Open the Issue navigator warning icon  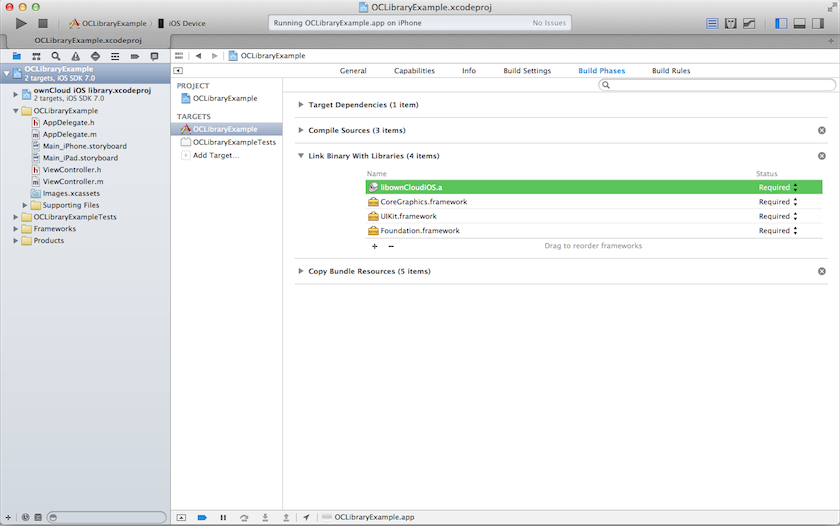75,56
